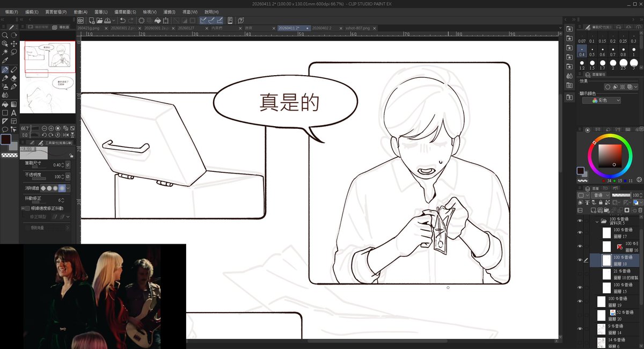Select the 圖層 18 layer thumbnail

607,260
